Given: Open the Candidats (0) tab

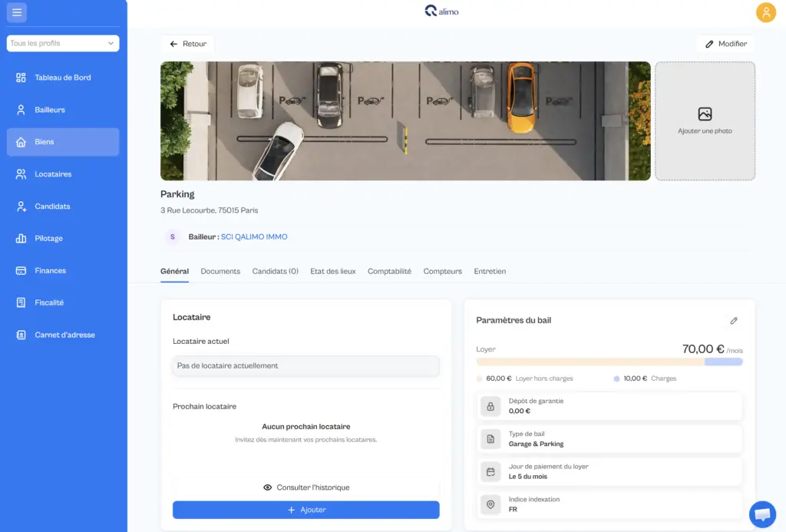Looking at the screenshot, I should click(276, 271).
